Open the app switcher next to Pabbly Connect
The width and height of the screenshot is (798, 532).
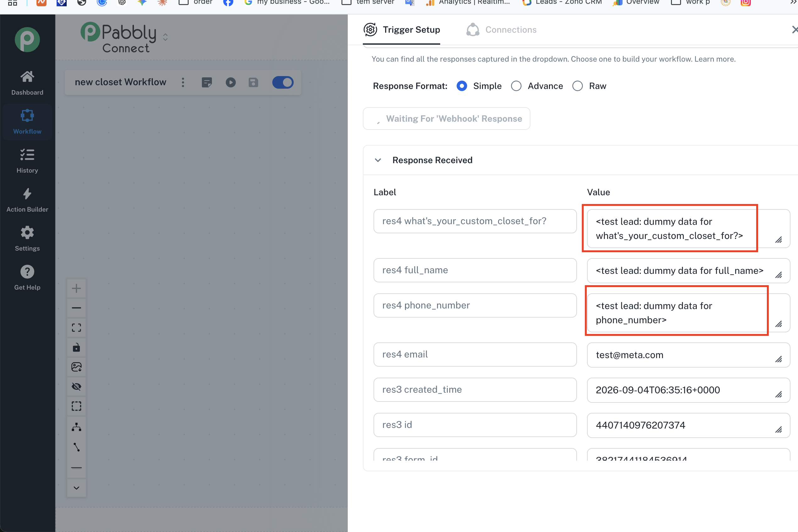[165, 37]
